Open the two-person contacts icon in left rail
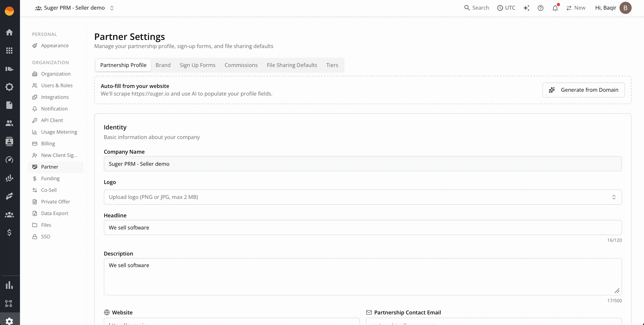The image size is (644, 325). point(9,123)
